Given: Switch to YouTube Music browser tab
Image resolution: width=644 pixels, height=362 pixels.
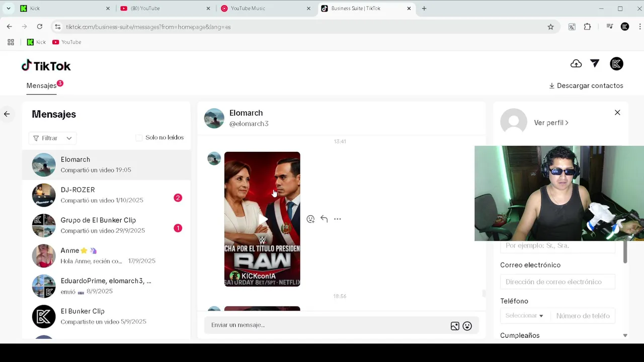Looking at the screenshot, I should pyautogui.click(x=265, y=9).
